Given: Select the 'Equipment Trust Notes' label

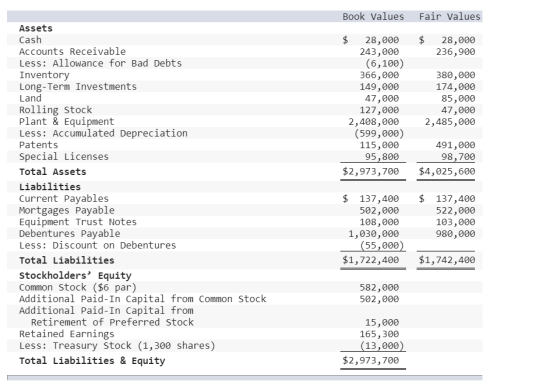Looking at the screenshot, I should point(78,222).
